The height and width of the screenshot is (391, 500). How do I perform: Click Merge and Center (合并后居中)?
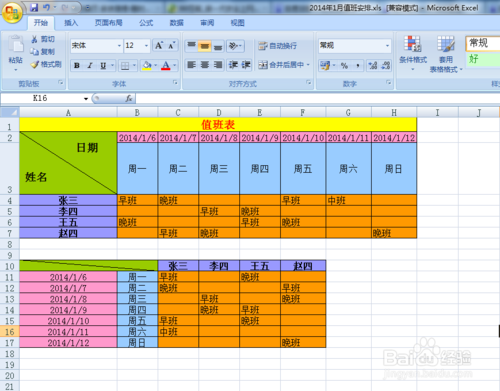point(281,65)
